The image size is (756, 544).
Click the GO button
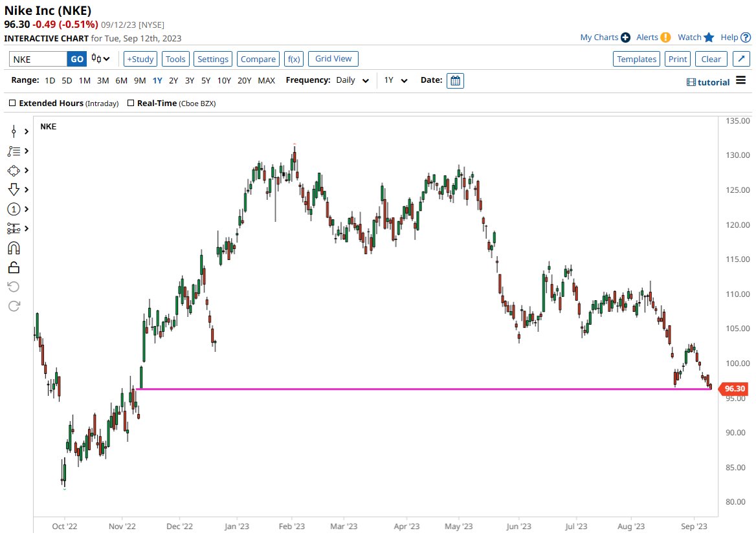[77, 59]
